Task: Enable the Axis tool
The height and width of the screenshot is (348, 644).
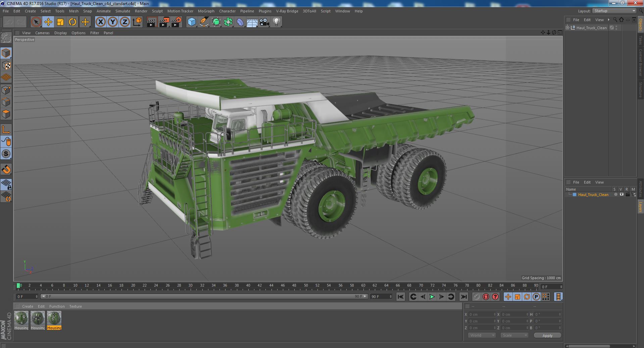Action: 6,130
